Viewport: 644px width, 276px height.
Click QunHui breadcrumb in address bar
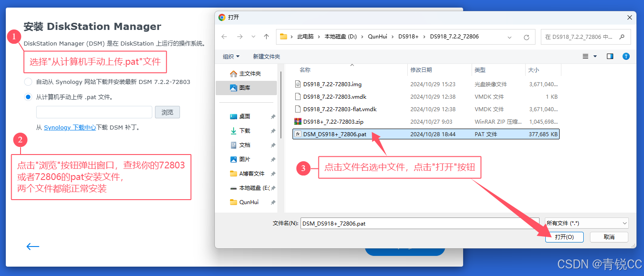pos(377,37)
